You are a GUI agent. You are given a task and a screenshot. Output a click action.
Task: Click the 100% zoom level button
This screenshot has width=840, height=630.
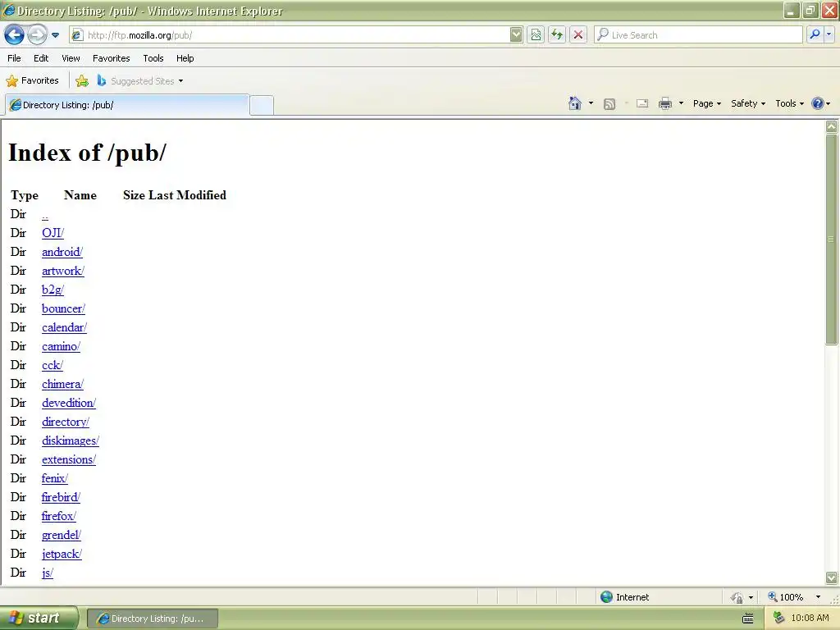click(x=785, y=597)
